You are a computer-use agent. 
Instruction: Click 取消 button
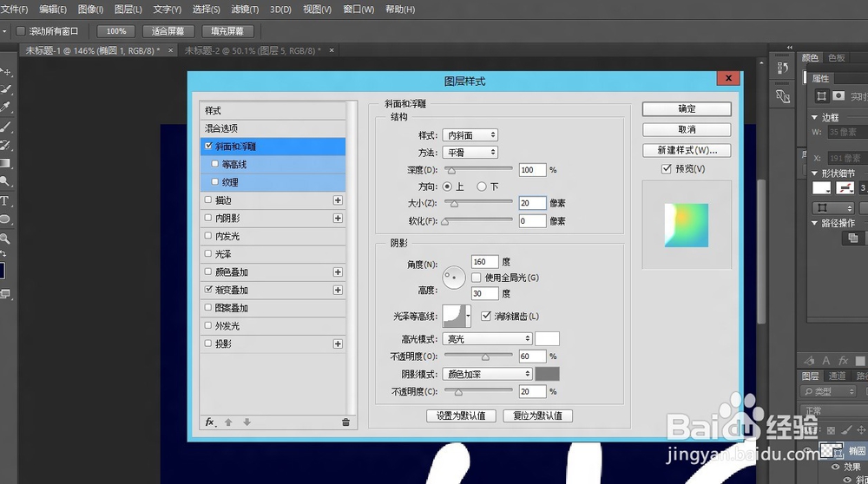point(687,129)
